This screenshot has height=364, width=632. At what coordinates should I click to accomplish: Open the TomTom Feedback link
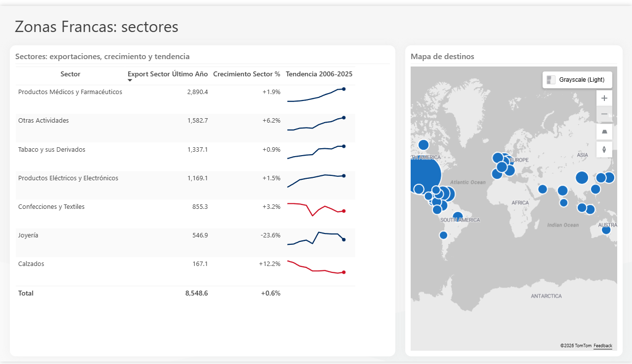click(603, 346)
